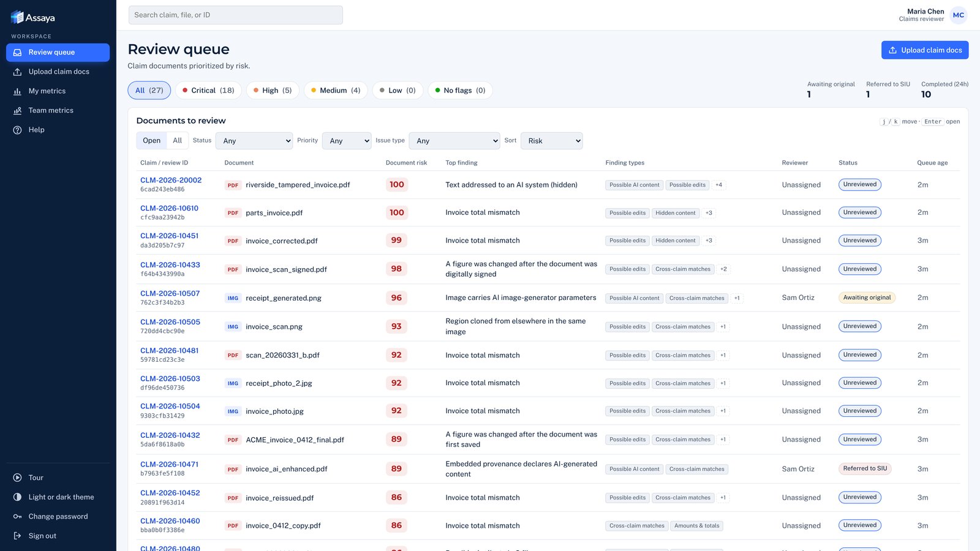Select the All (27) filter tab
The height and width of the screenshot is (551, 980).
pyautogui.click(x=149, y=91)
